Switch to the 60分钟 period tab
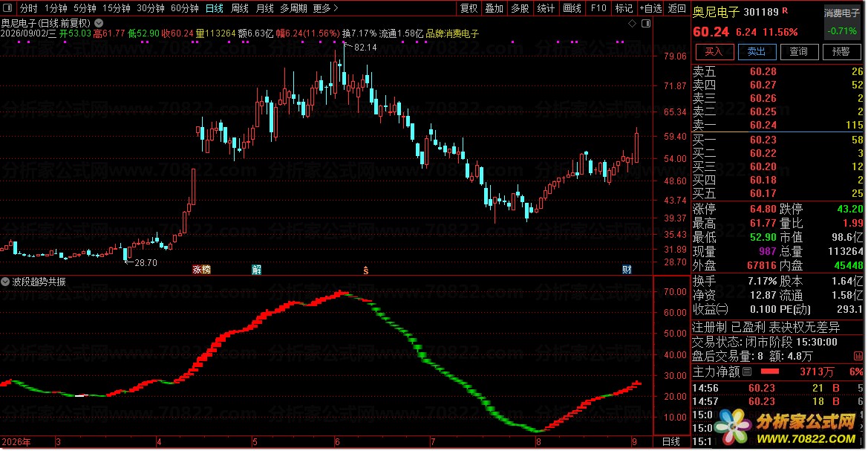Viewport: 868px width, 451px height. pyautogui.click(x=184, y=8)
